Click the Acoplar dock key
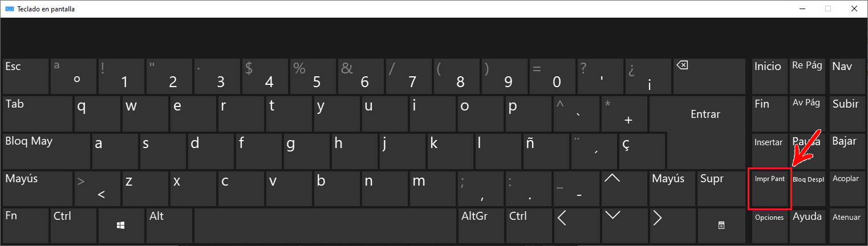The width and height of the screenshot is (868, 246). point(847,188)
